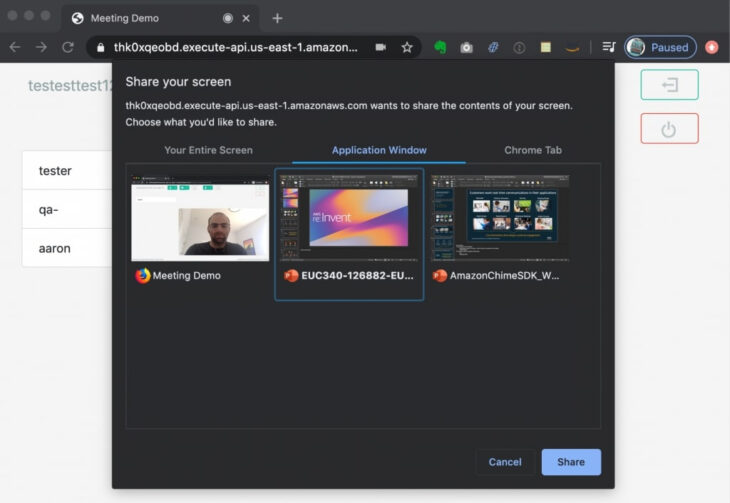Leave meeting with the green exit button
The image size is (730, 503).
tap(669, 85)
